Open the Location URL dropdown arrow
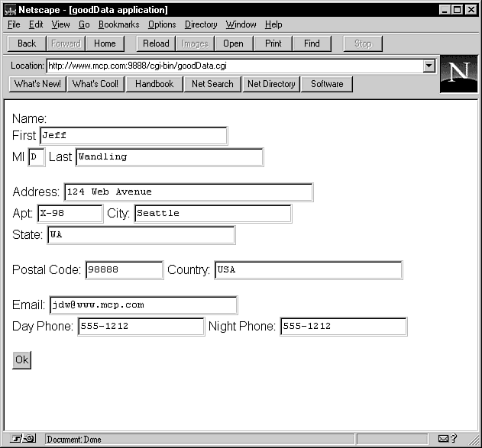Viewport: 482px width, 448px height. coord(429,66)
